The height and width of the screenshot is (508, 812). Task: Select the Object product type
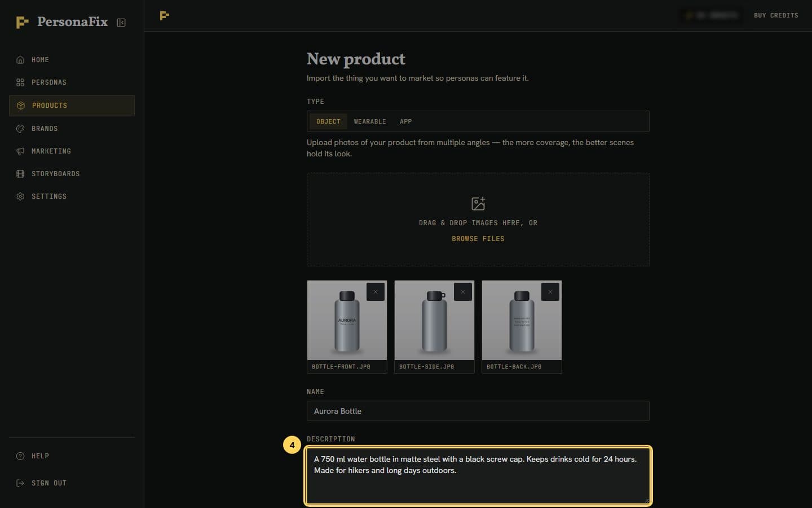328,121
